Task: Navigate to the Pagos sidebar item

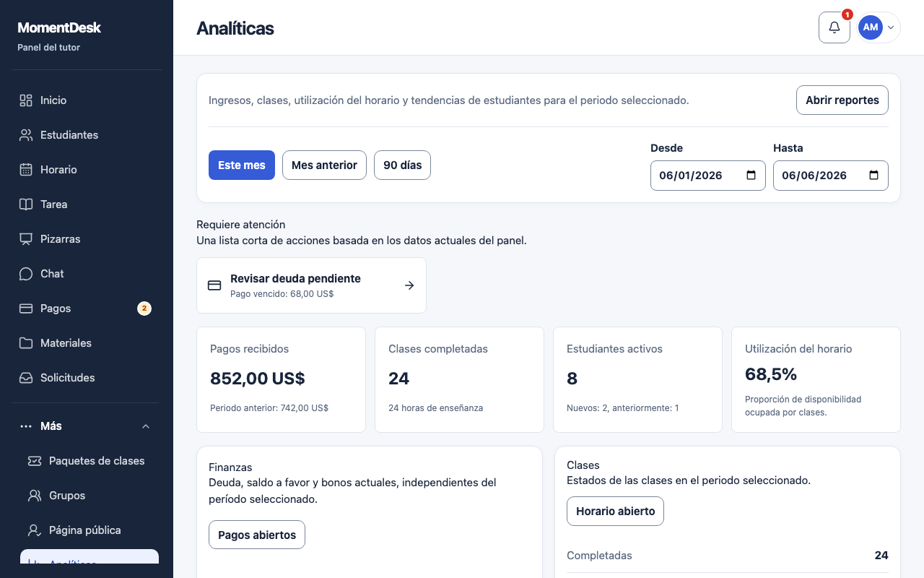Action: pyautogui.click(x=87, y=309)
